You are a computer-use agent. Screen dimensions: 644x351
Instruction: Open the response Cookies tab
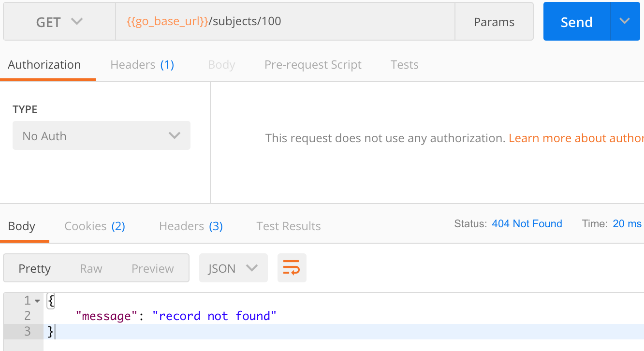(x=95, y=226)
